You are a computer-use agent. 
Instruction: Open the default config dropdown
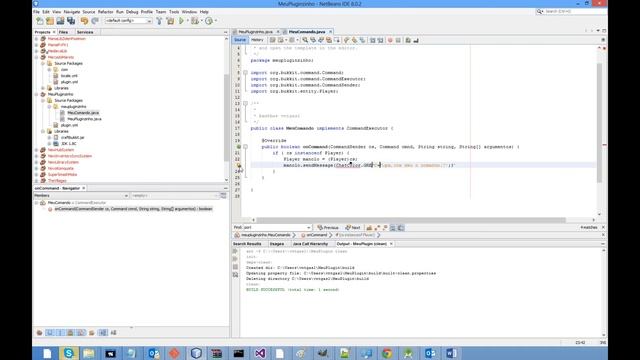click(128, 21)
